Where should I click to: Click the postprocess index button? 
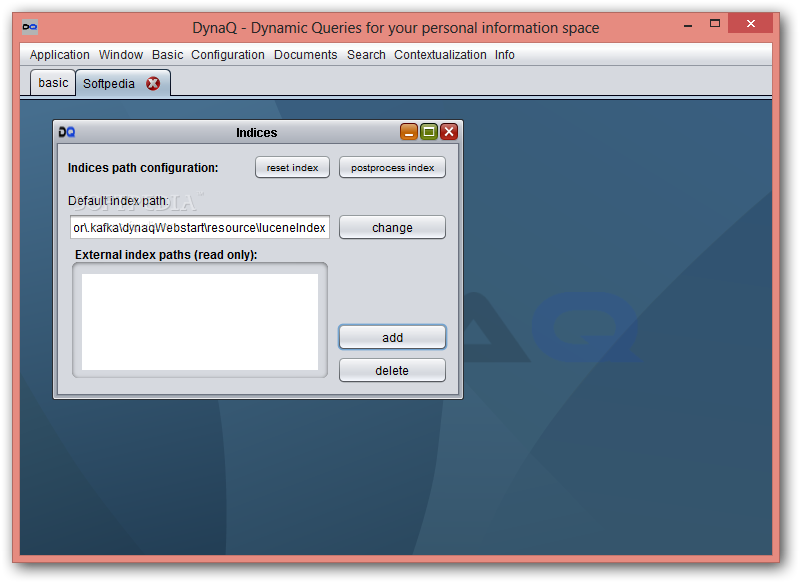[x=392, y=167]
